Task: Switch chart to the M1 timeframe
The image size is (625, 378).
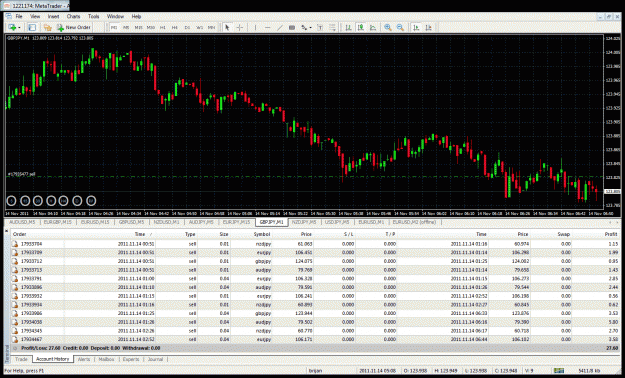Action: pos(114,28)
